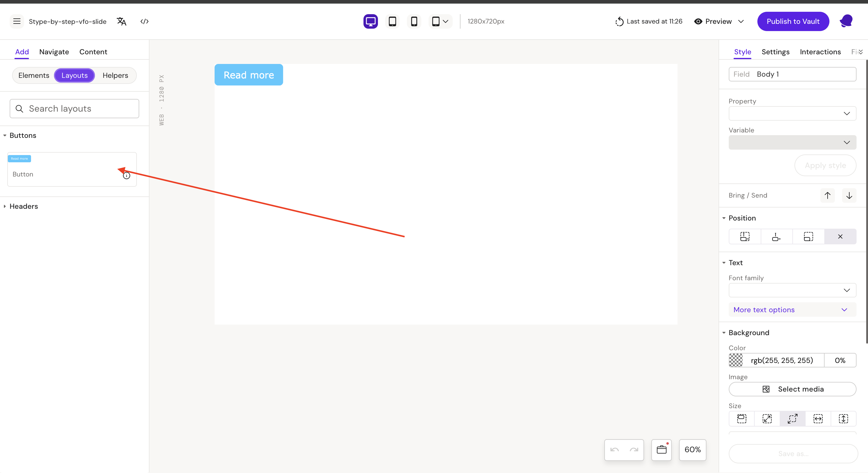This screenshot has height=473, width=868.
Task: Select the Layouts pill
Action: click(x=74, y=76)
